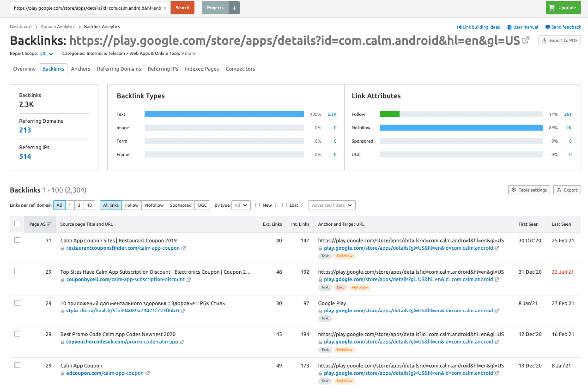
Task: Select the restaurantcouponsfinder.com row checkbox
Action: [17, 240]
